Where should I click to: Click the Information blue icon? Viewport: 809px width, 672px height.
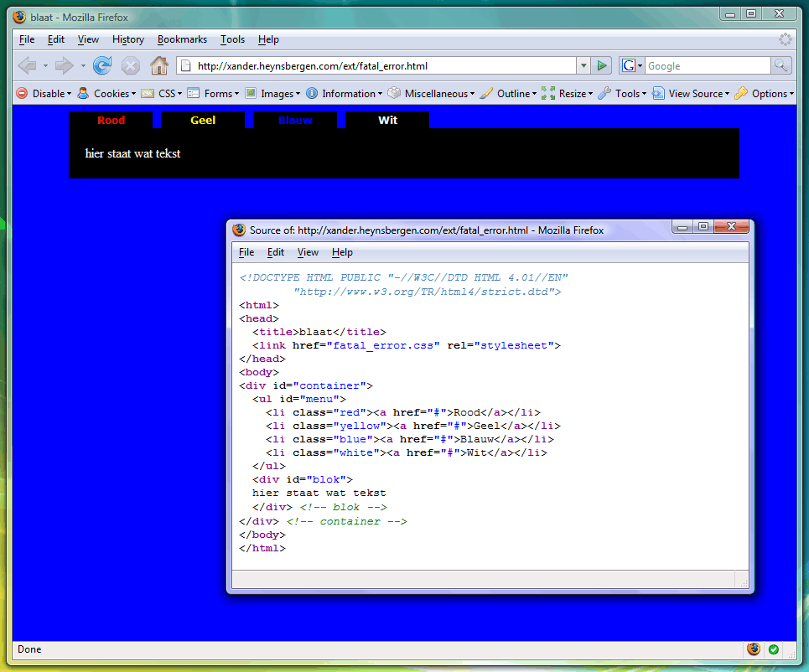tap(312, 93)
